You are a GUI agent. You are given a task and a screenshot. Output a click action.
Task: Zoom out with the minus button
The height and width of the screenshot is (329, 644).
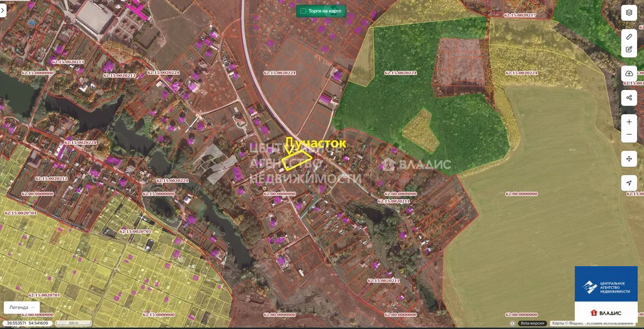click(628, 135)
